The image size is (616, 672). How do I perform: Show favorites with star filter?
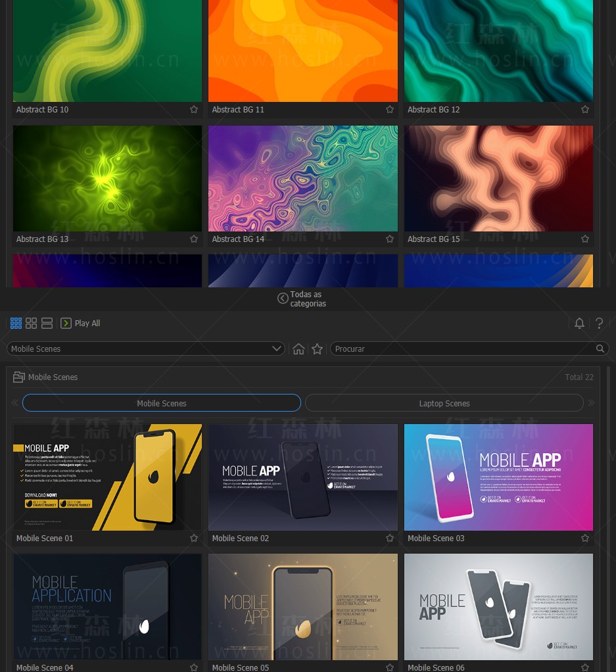tap(317, 349)
